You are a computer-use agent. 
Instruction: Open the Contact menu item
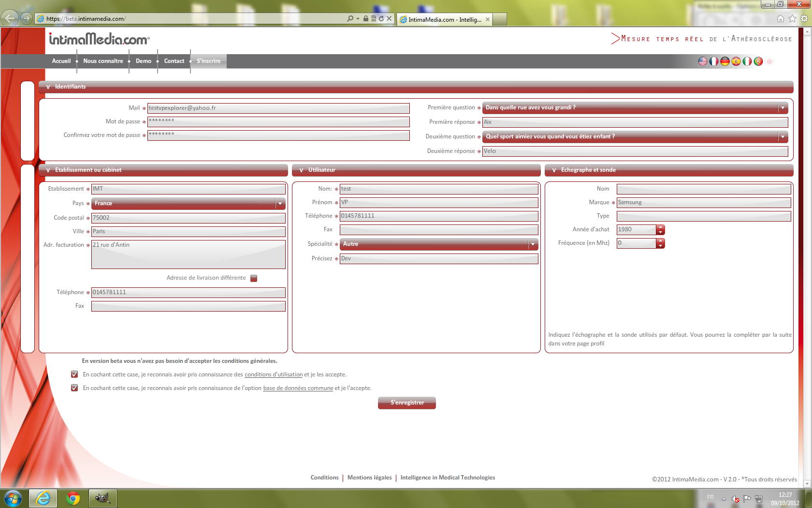click(174, 61)
